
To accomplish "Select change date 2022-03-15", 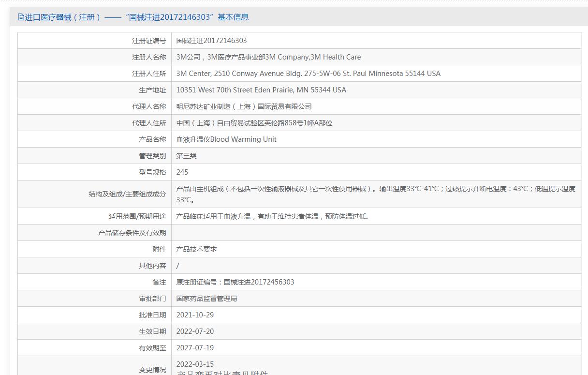I will point(195,364).
